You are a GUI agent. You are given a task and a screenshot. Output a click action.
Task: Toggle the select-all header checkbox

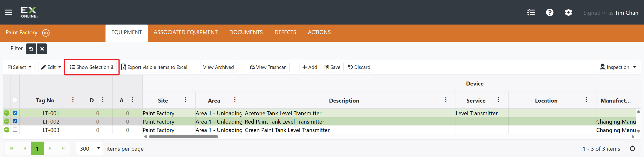(15, 100)
